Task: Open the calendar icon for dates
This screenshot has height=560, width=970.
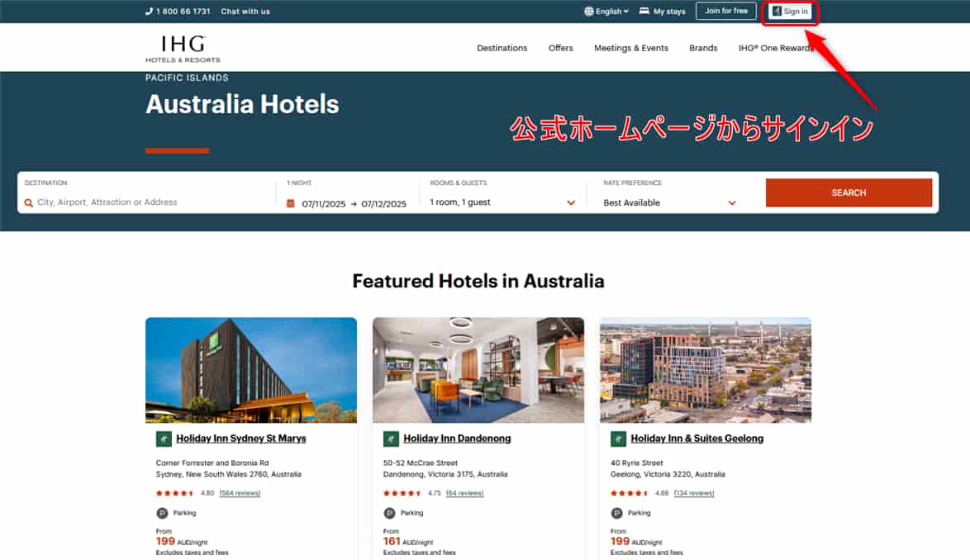Action: (291, 203)
